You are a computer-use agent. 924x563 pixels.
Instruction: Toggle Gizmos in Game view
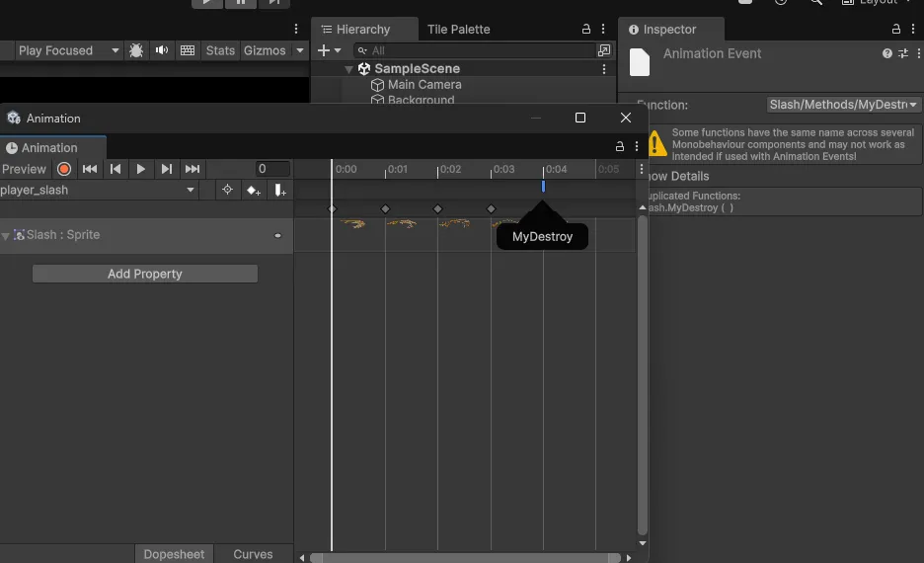(265, 50)
